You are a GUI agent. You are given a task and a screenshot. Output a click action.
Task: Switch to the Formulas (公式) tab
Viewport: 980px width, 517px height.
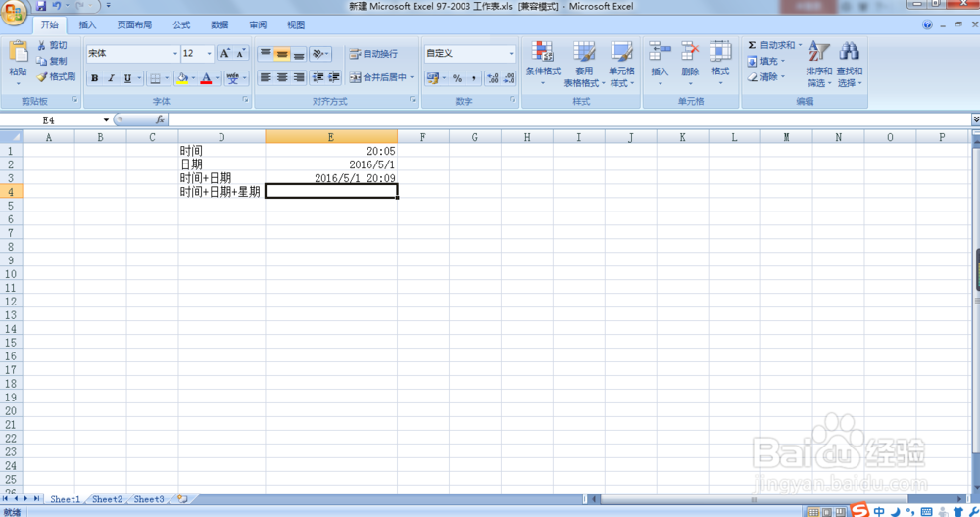(x=181, y=25)
